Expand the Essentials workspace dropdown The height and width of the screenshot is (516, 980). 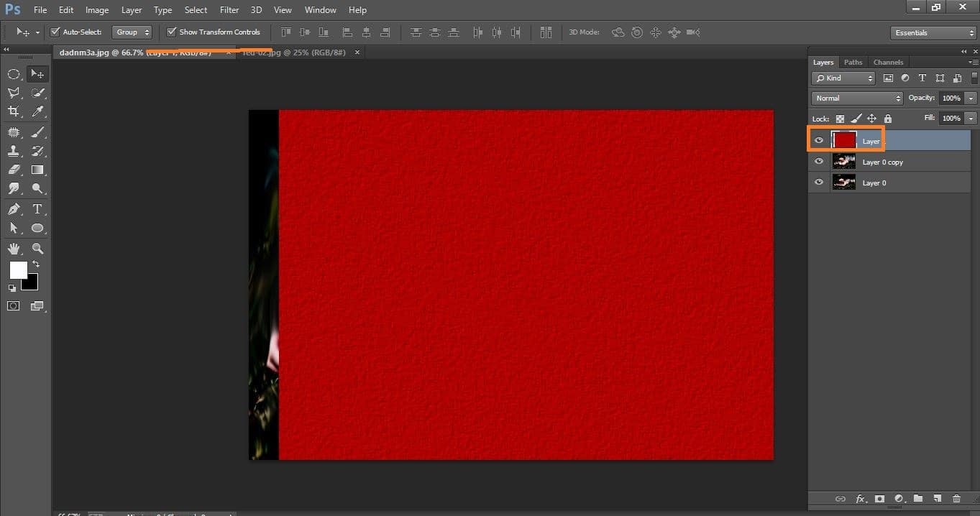tap(933, 33)
